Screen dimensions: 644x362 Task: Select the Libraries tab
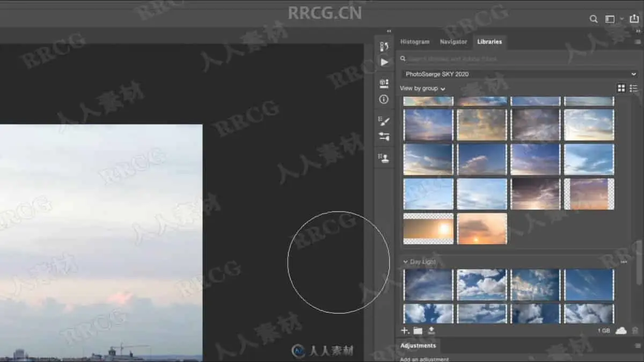[489, 42]
